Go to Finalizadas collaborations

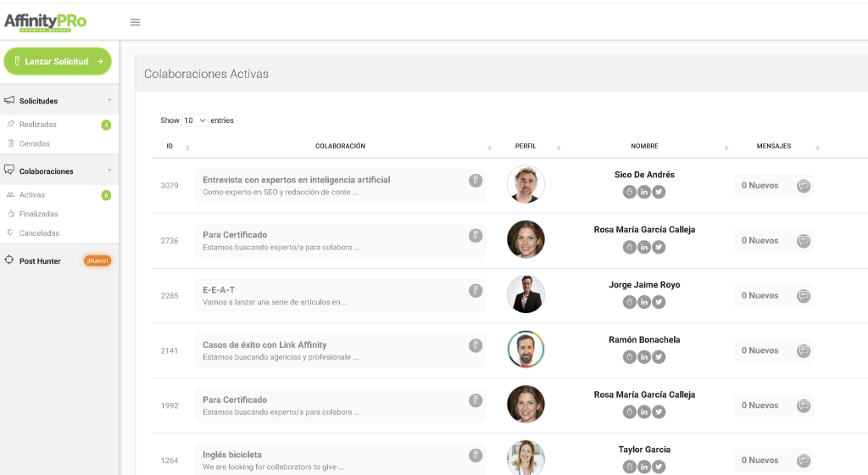[x=38, y=214]
